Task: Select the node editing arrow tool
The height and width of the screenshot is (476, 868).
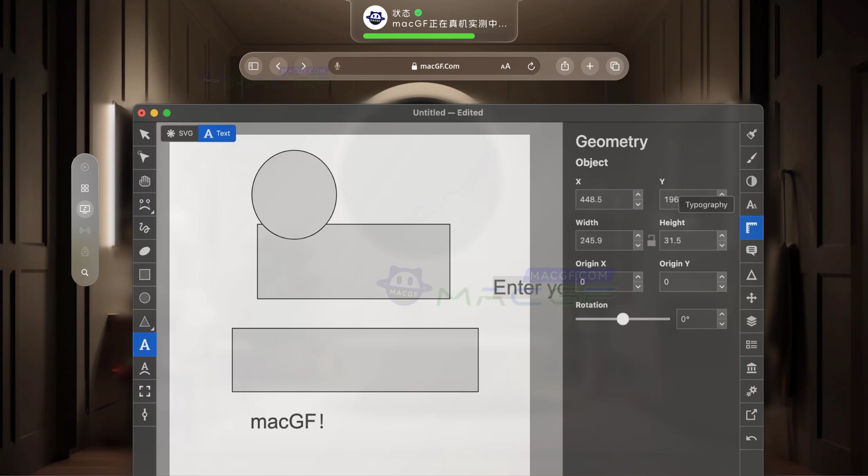Action: pos(144,157)
